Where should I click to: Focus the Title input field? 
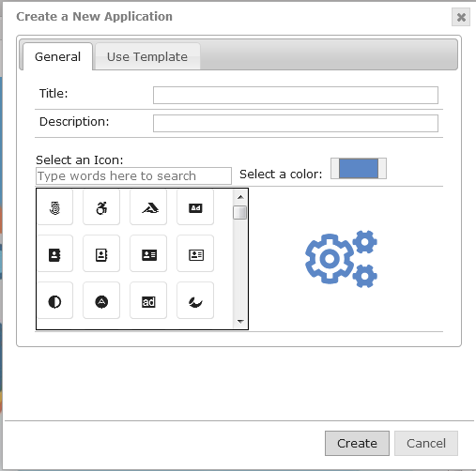296,95
